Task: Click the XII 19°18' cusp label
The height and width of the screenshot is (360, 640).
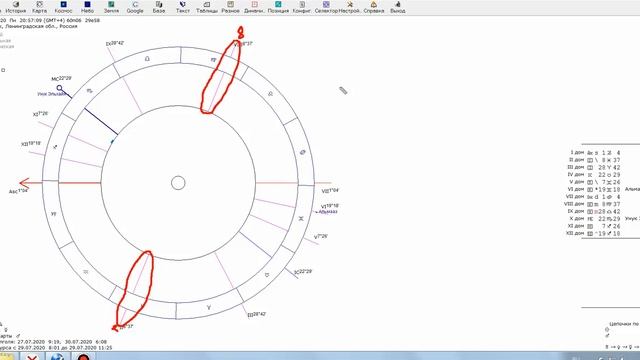Action: point(31,144)
